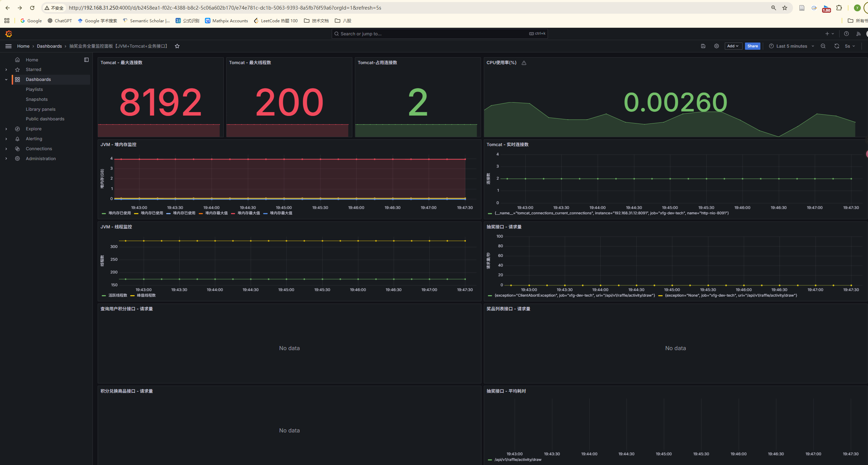Screen dimensions: 868x465
Task: Click the blue Share button
Action: tap(752, 46)
